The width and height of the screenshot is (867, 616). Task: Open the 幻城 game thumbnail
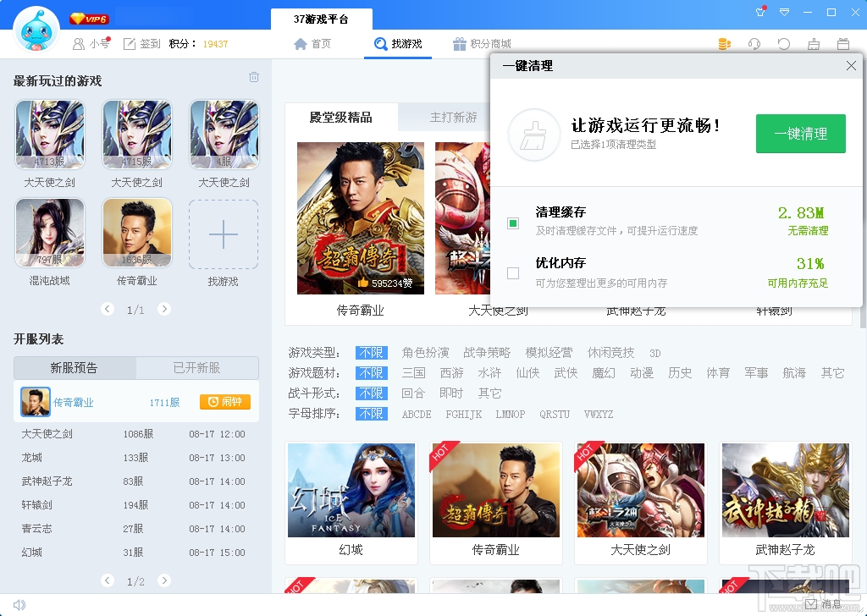[x=351, y=489]
